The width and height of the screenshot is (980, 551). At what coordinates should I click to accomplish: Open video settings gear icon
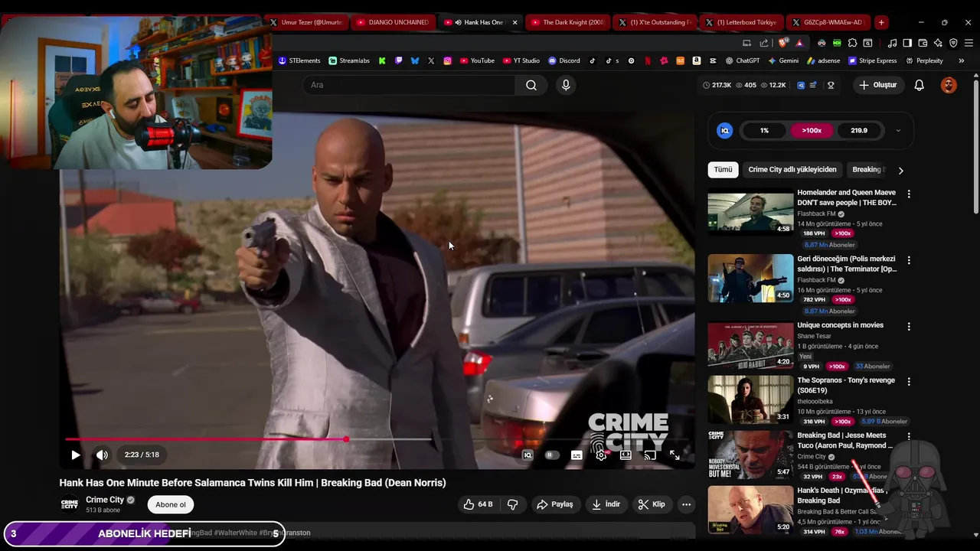601,455
